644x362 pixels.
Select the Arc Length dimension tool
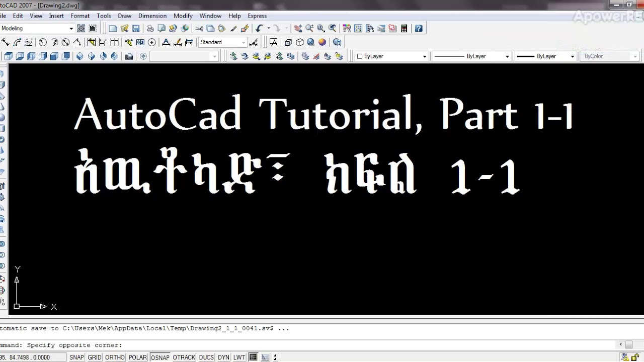pos(17,42)
